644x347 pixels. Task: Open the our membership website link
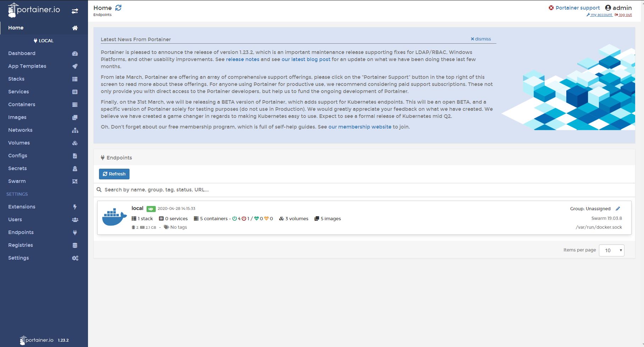pyautogui.click(x=360, y=127)
